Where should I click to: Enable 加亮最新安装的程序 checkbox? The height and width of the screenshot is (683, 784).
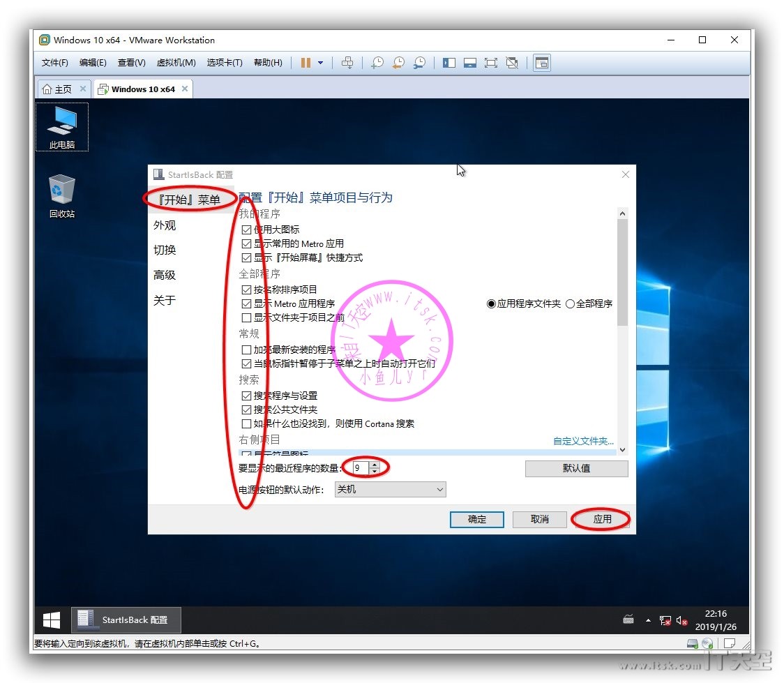coord(246,350)
